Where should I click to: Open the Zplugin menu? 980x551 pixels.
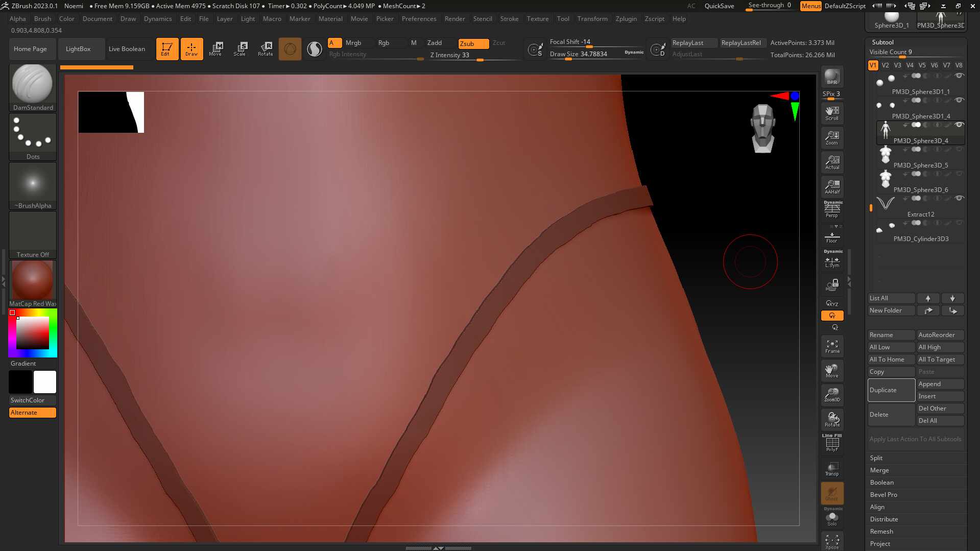[x=626, y=19]
